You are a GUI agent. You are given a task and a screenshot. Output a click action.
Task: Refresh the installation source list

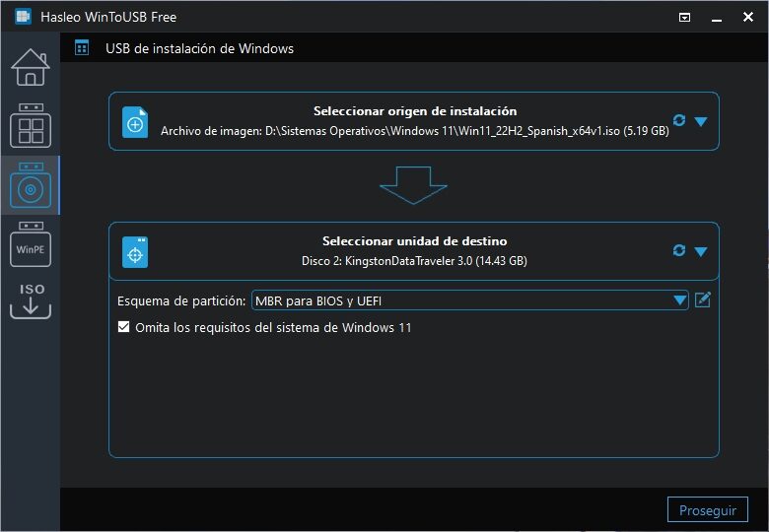(679, 120)
